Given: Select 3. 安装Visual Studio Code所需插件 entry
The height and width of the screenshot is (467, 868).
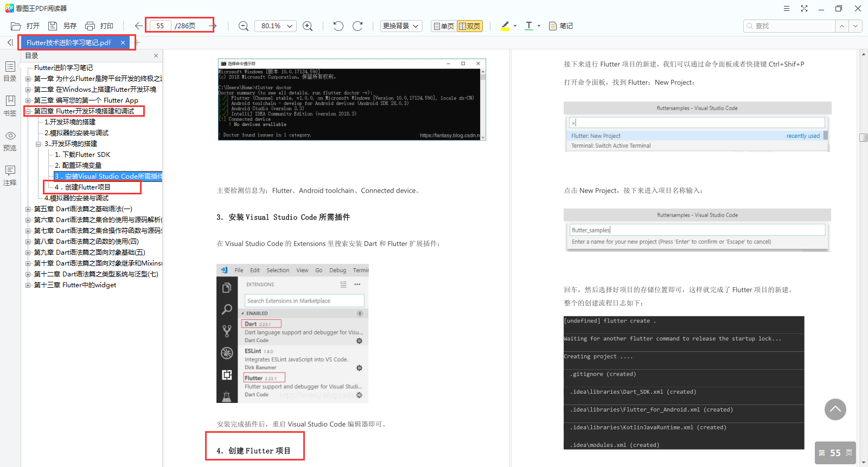Looking at the screenshot, I should (108, 176).
